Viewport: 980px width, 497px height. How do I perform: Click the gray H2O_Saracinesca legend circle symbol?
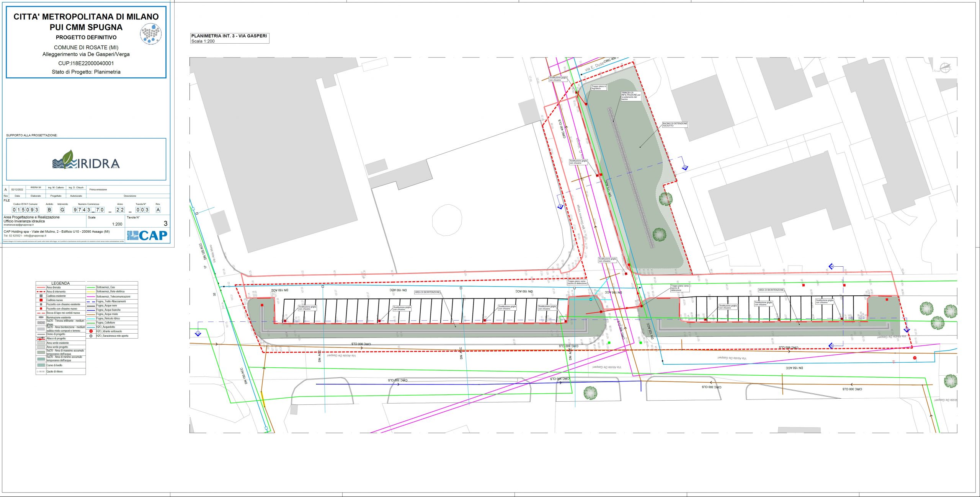(x=91, y=336)
